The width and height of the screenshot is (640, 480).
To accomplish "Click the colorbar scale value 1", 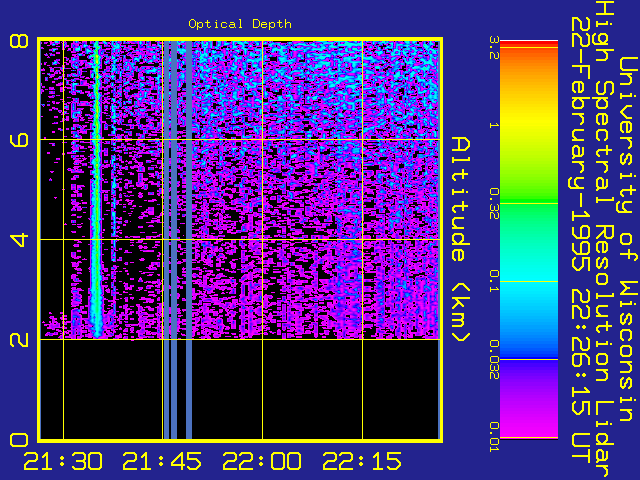I will pyautogui.click(x=494, y=125).
